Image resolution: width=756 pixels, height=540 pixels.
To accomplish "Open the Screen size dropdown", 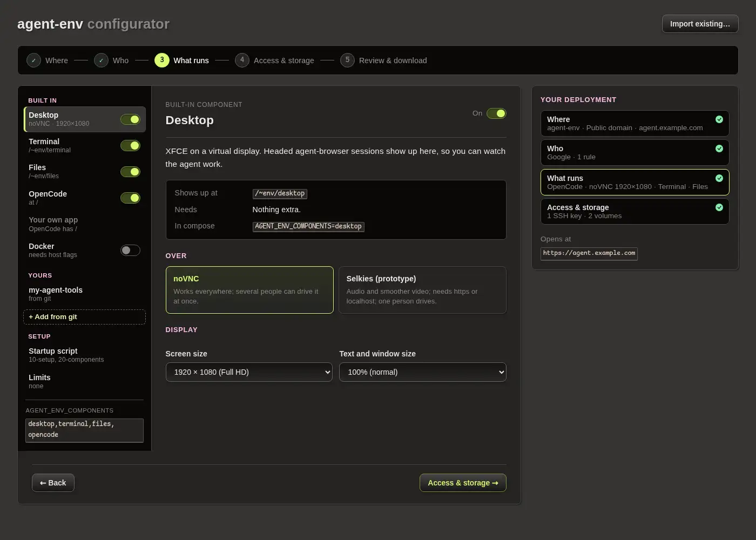I will point(249,372).
